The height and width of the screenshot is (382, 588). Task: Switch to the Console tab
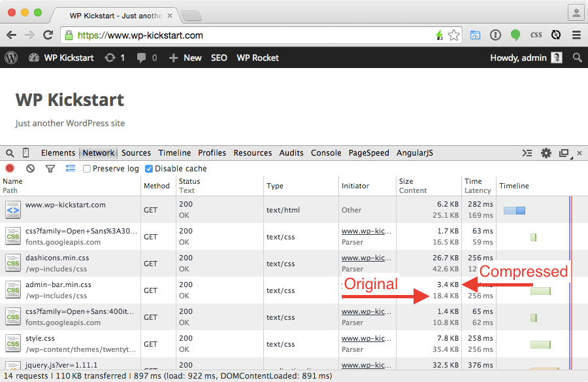click(326, 153)
